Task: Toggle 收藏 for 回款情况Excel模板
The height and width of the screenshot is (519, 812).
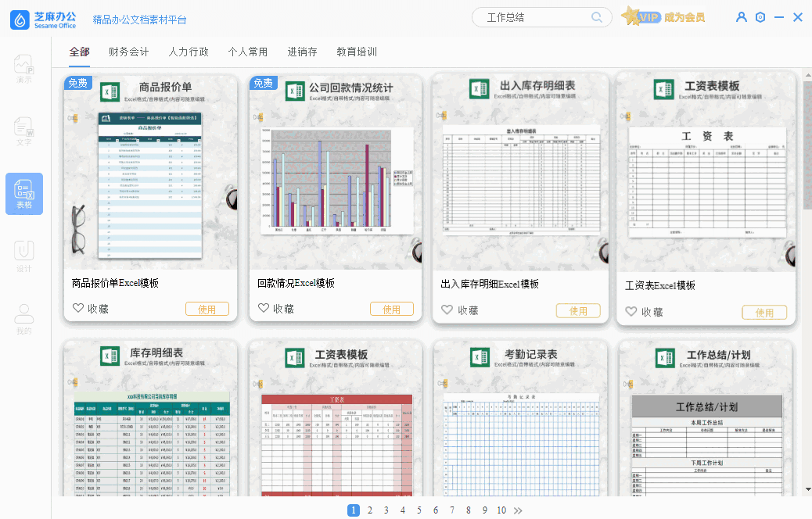Action: tap(275, 309)
